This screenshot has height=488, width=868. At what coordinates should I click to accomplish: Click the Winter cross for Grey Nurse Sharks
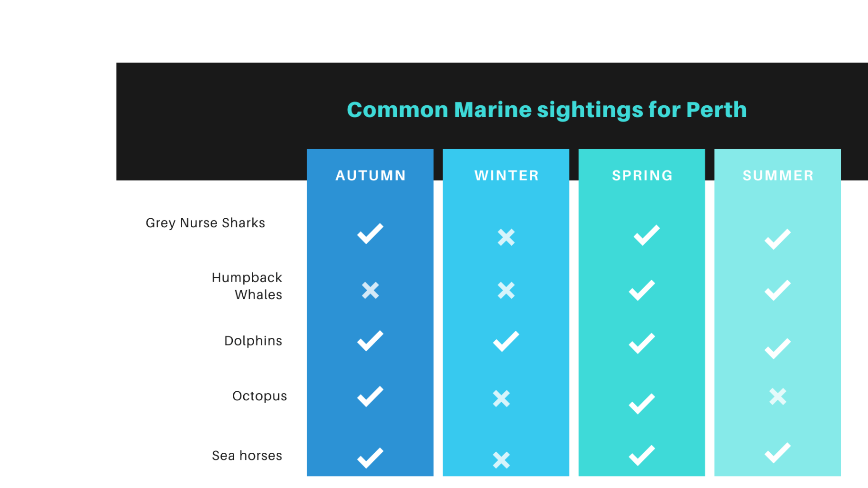pyautogui.click(x=506, y=237)
